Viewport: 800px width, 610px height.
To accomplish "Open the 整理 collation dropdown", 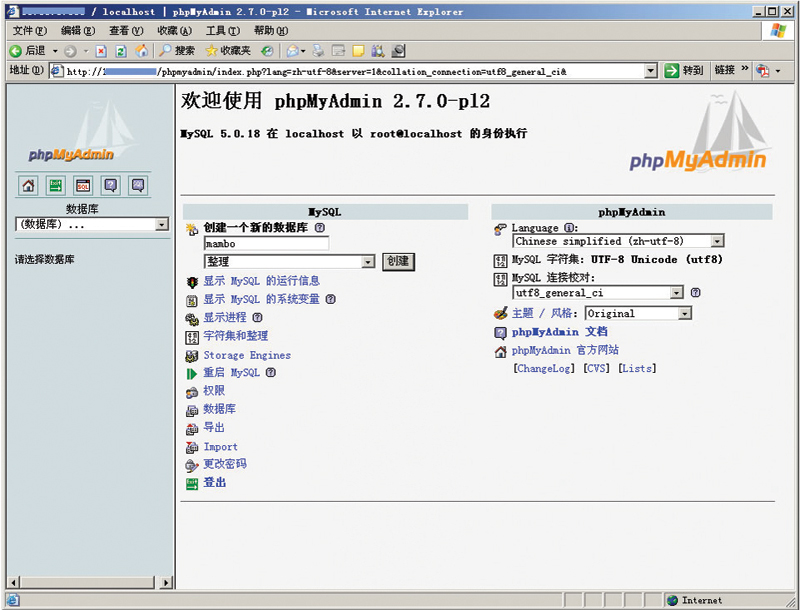I will pos(289,262).
